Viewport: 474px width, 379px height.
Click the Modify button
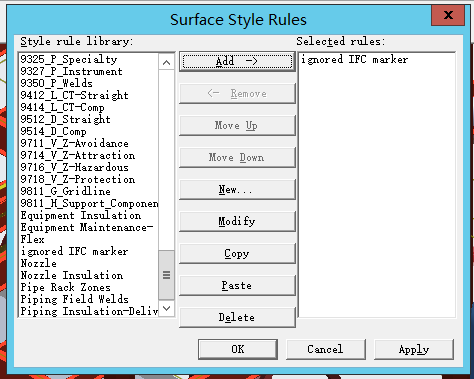pos(237,221)
